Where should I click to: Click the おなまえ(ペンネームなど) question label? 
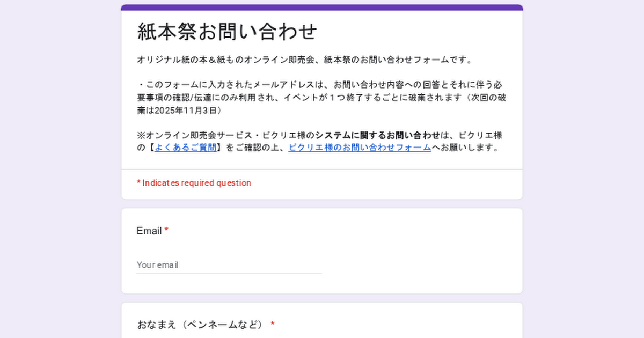coord(200,325)
